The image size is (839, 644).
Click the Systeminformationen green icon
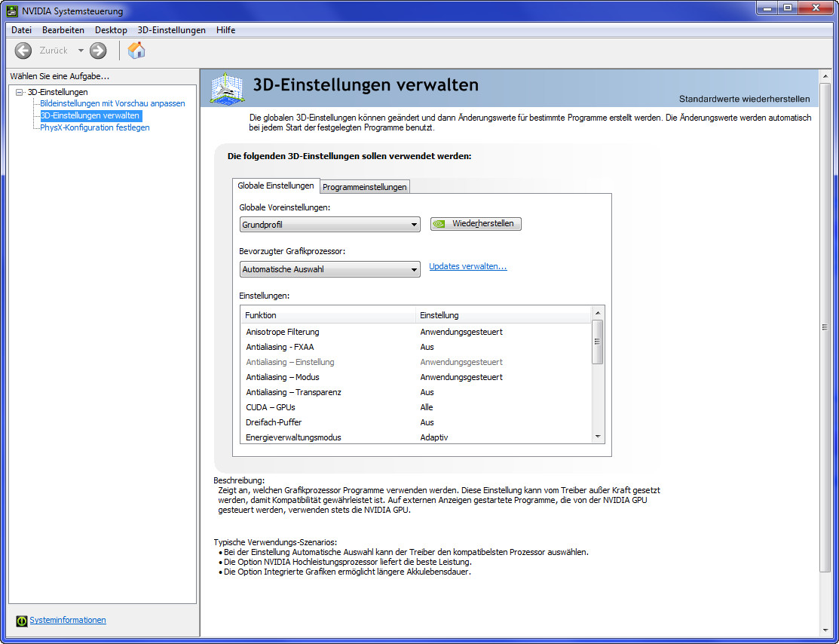21,621
